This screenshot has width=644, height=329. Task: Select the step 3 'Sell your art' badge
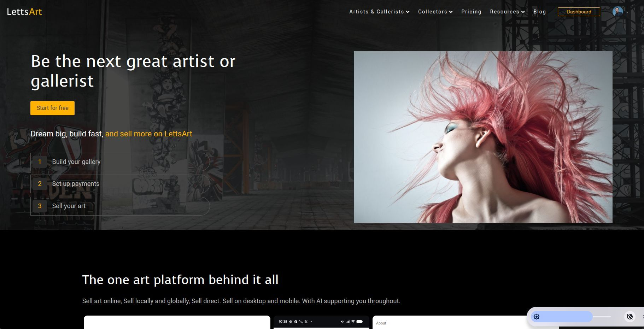pos(40,206)
